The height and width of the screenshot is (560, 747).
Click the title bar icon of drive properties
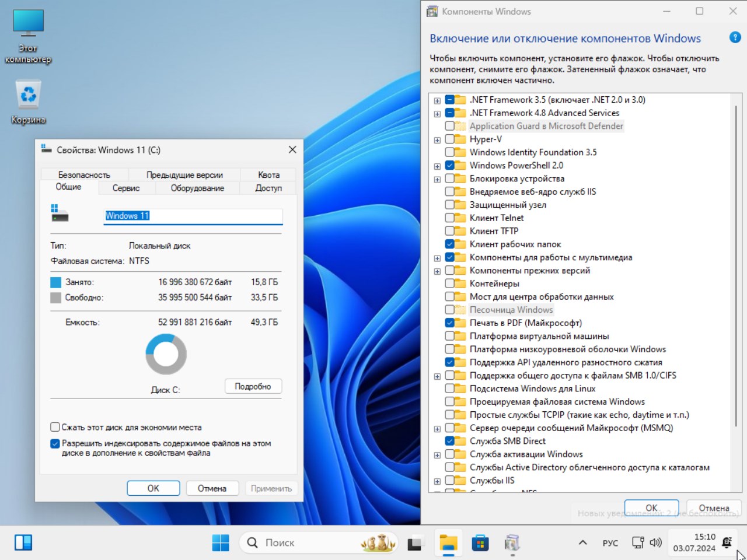click(x=46, y=149)
